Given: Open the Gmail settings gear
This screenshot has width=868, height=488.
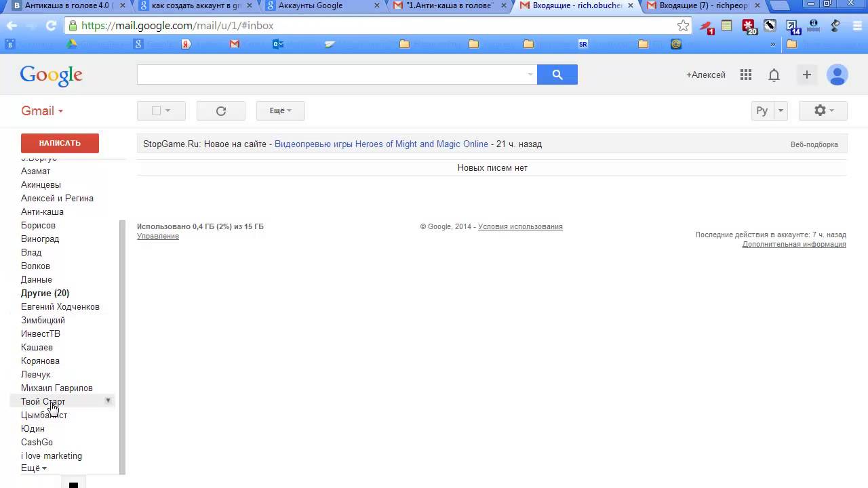Looking at the screenshot, I should [823, 110].
